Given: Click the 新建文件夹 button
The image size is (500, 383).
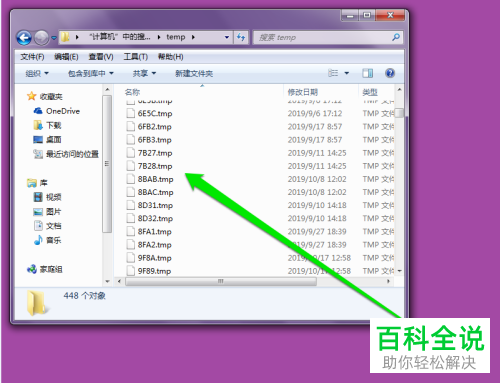Looking at the screenshot, I should 194,73.
